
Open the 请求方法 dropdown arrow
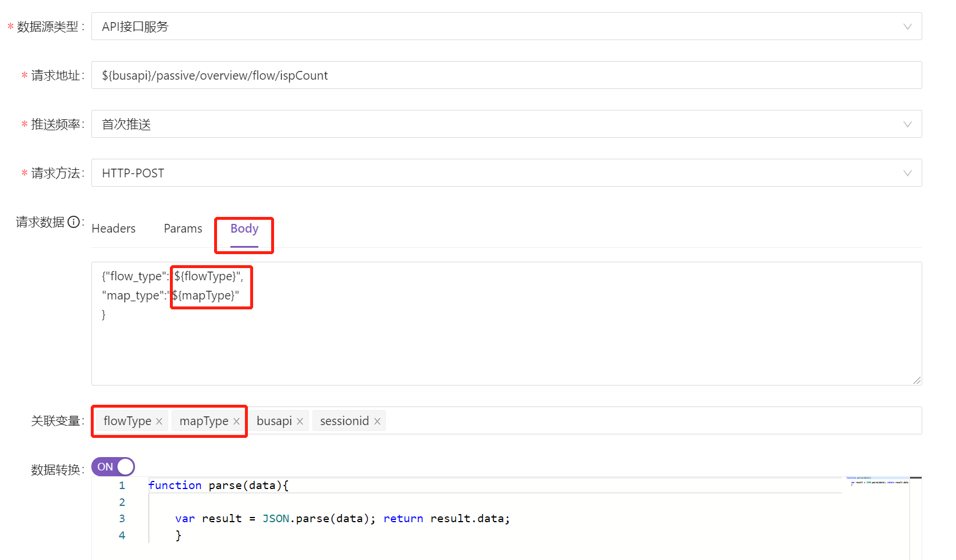click(x=907, y=173)
